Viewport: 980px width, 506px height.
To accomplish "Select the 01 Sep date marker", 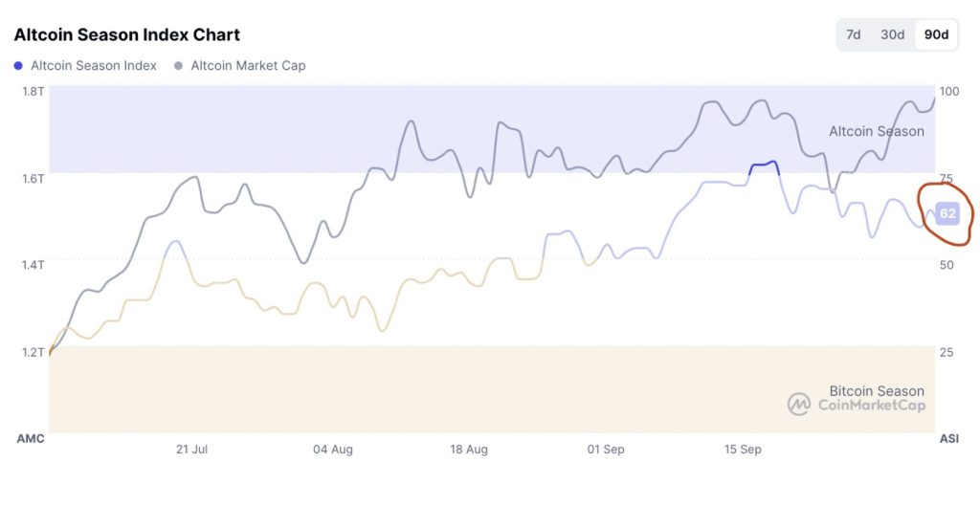I will click(606, 449).
